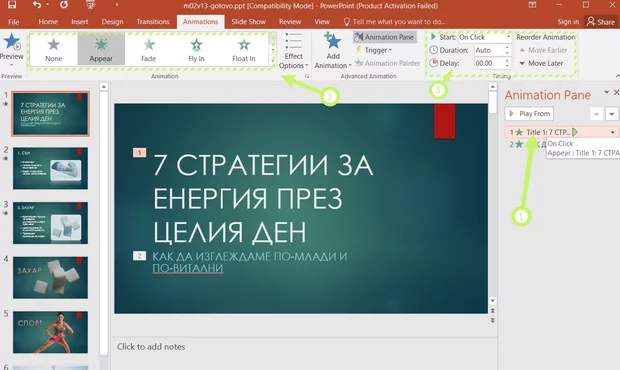This screenshot has width=620, height=370.
Task: Close the Animation Pane
Action: point(616,92)
